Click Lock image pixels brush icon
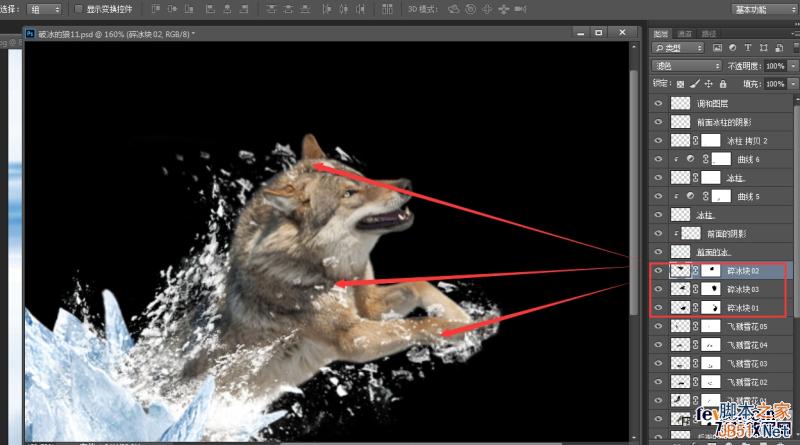Image resolution: width=800 pixels, height=445 pixels. pos(694,84)
